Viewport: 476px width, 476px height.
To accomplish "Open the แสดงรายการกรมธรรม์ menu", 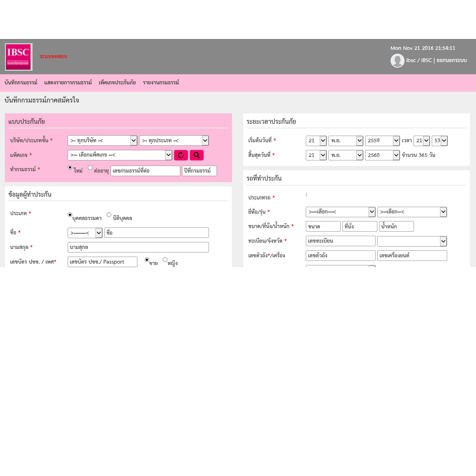I will click(x=68, y=83).
